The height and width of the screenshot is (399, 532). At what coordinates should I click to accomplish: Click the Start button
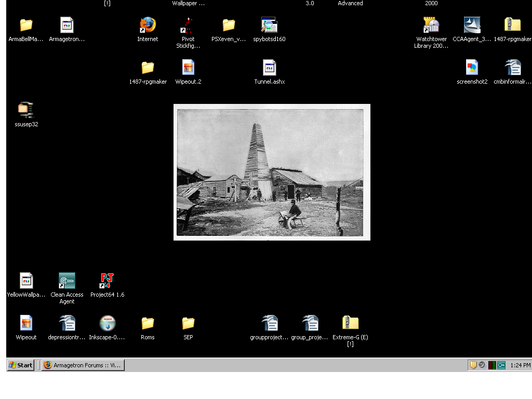tap(21, 365)
